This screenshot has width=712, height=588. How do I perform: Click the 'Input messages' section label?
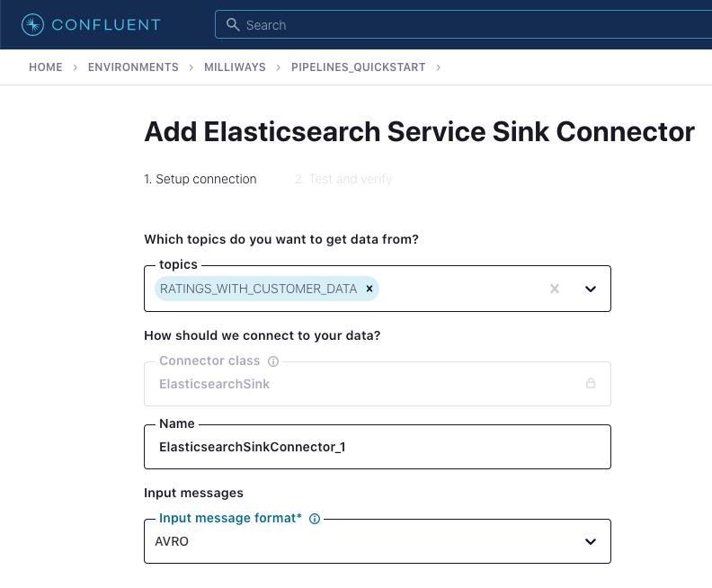coord(193,493)
